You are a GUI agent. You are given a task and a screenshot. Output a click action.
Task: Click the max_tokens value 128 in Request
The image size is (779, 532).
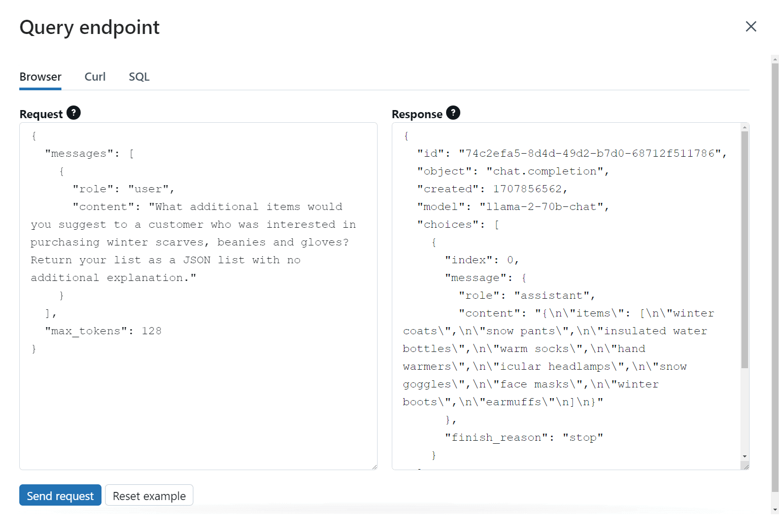click(x=151, y=331)
